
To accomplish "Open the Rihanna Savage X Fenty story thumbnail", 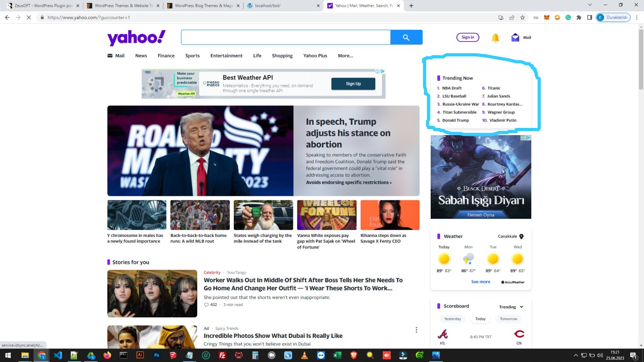I will coord(390,215).
